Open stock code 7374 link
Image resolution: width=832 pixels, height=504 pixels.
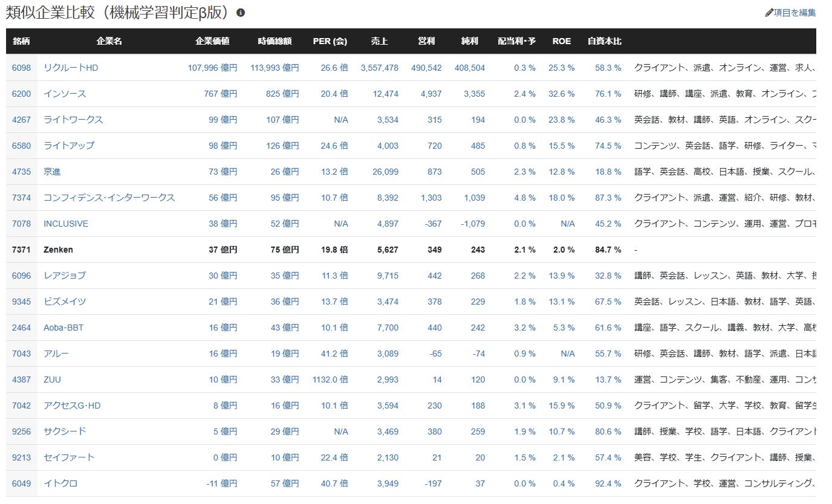click(x=21, y=198)
